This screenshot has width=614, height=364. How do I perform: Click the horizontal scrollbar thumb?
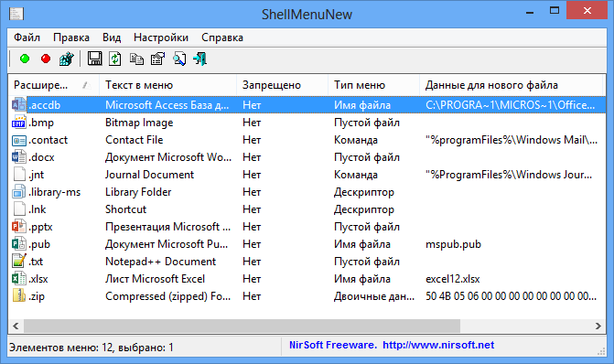[x=242, y=326]
